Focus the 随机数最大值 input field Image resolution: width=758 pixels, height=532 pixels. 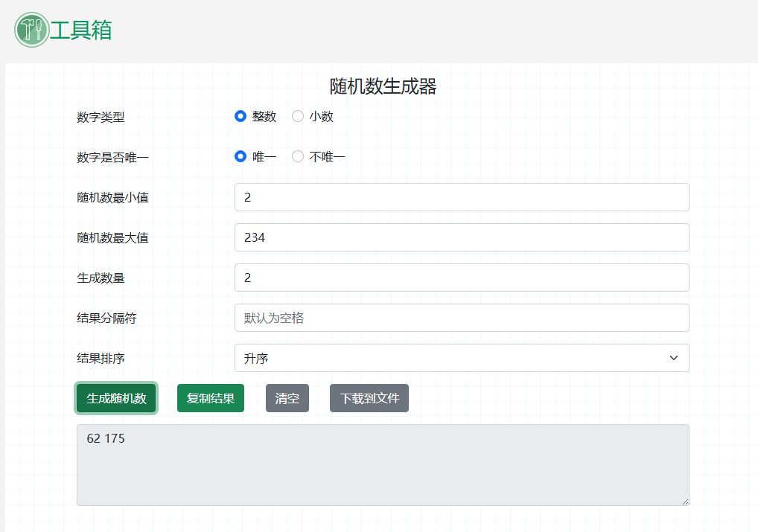point(462,237)
